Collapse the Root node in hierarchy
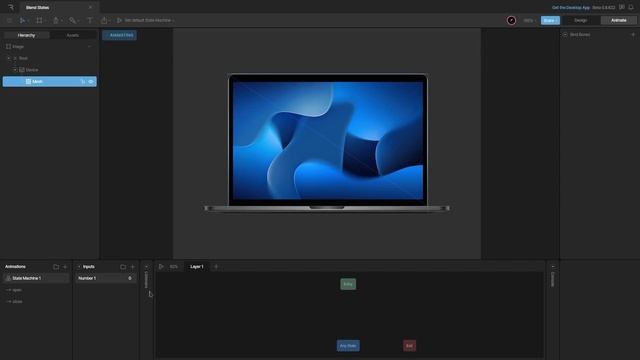 pyautogui.click(x=9, y=58)
